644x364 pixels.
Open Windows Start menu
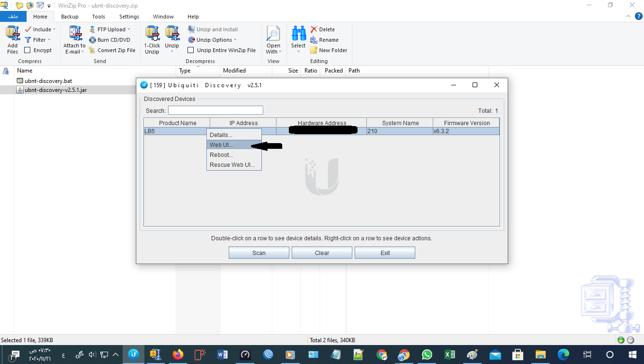633,354
